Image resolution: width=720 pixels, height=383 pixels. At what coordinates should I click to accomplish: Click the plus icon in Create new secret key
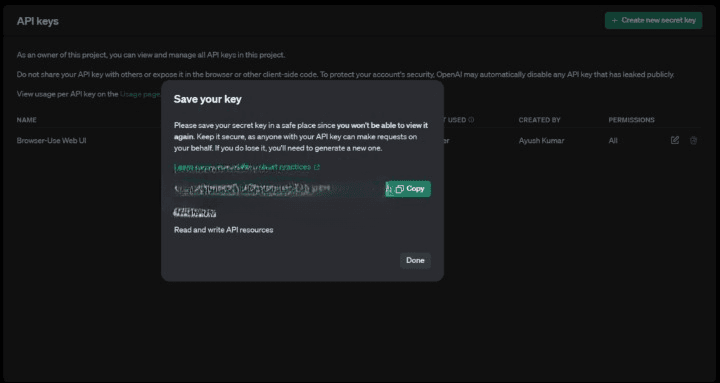614,20
